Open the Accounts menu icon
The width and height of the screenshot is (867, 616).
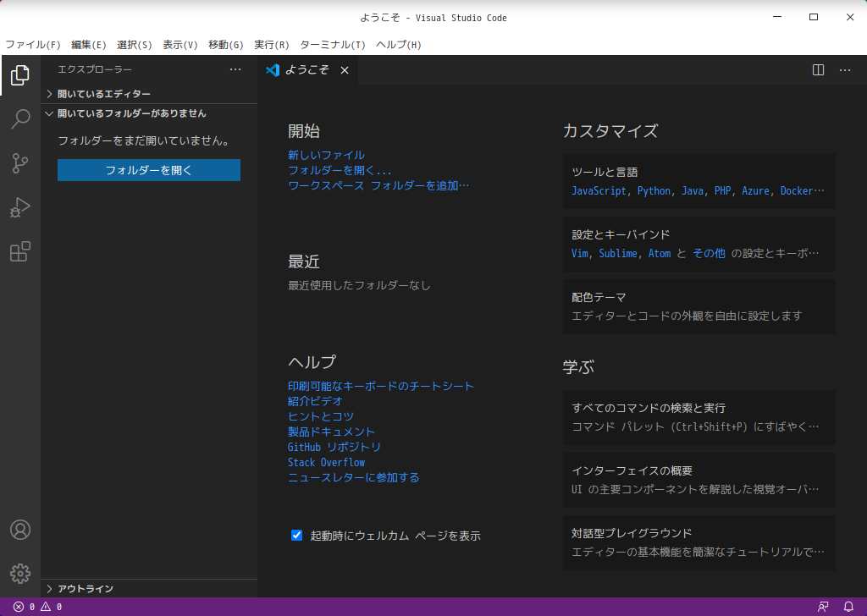pyautogui.click(x=20, y=530)
